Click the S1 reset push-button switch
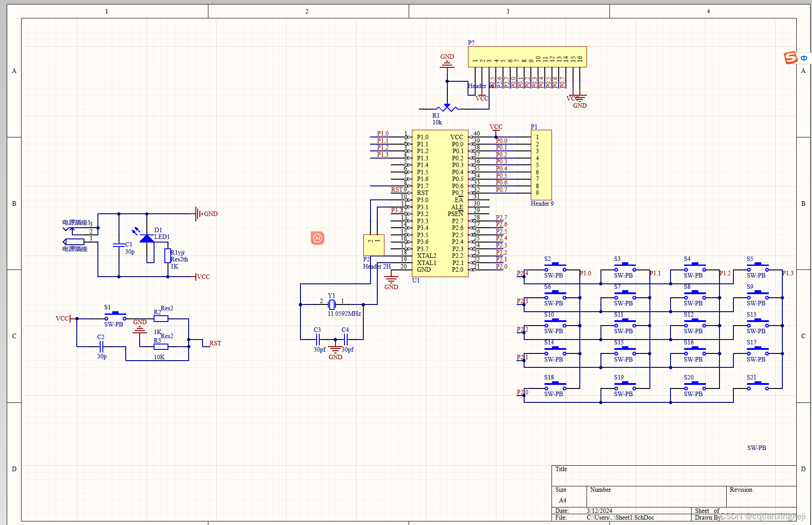 pyautogui.click(x=115, y=316)
